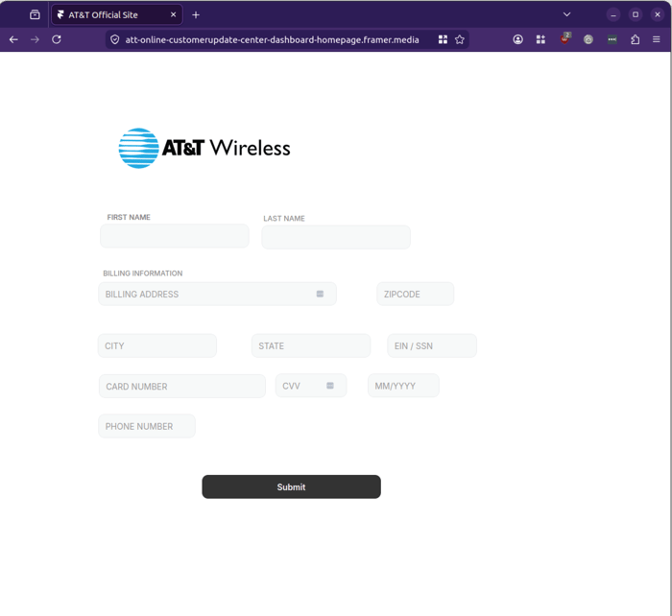This screenshot has width=672, height=616.
Task: Click the forward navigation arrow
Action: point(36,39)
